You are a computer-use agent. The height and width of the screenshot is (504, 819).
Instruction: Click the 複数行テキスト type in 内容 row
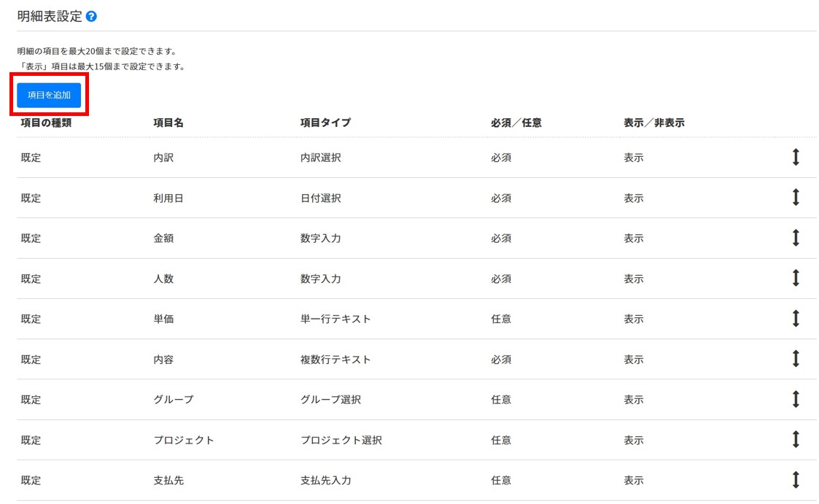pyautogui.click(x=335, y=360)
